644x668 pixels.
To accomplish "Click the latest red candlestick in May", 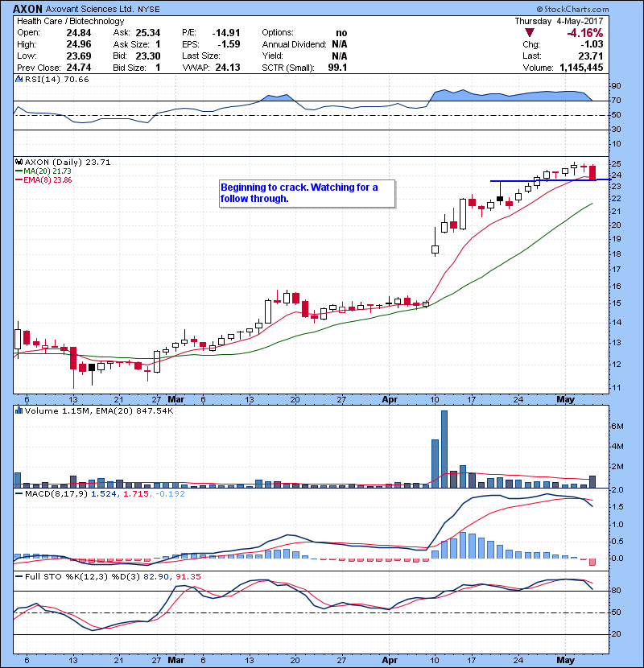I will [x=592, y=172].
